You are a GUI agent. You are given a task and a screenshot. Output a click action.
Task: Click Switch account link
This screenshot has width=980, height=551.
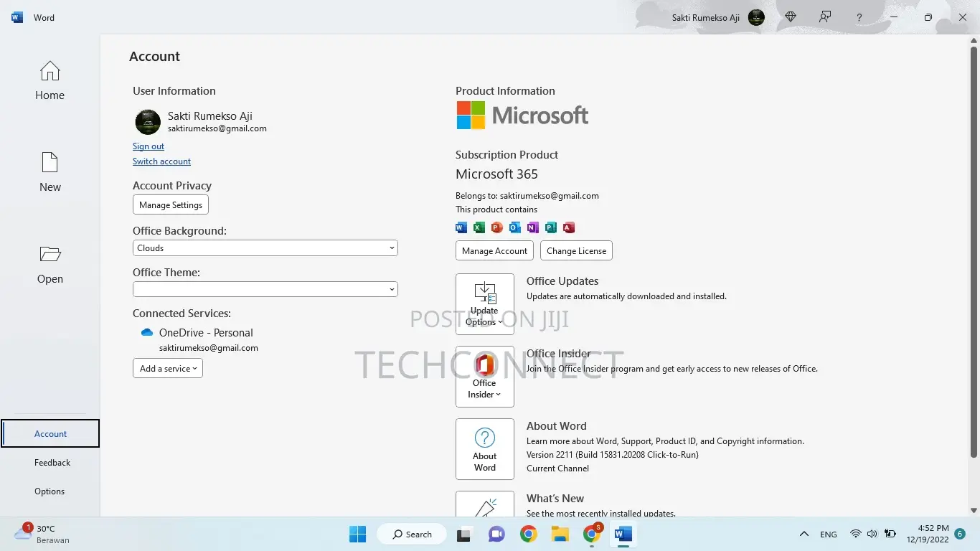[x=161, y=161]
